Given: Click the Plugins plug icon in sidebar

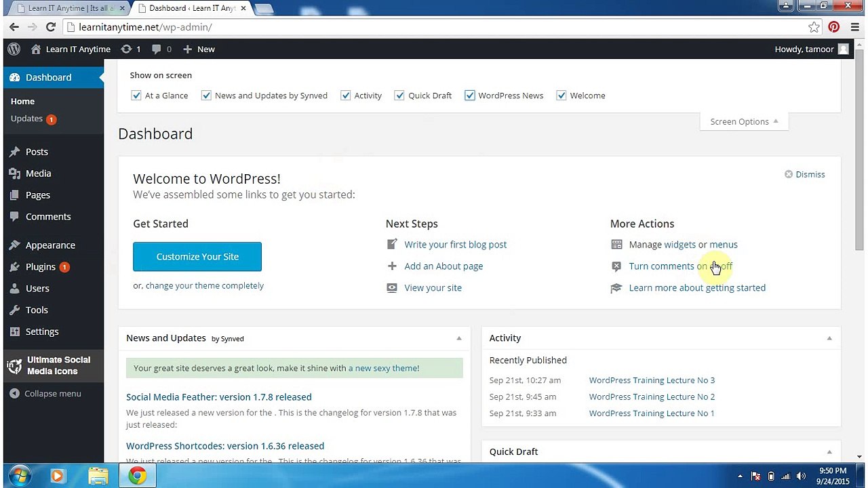Looking at the screenshot, I should tap(14, 267).
